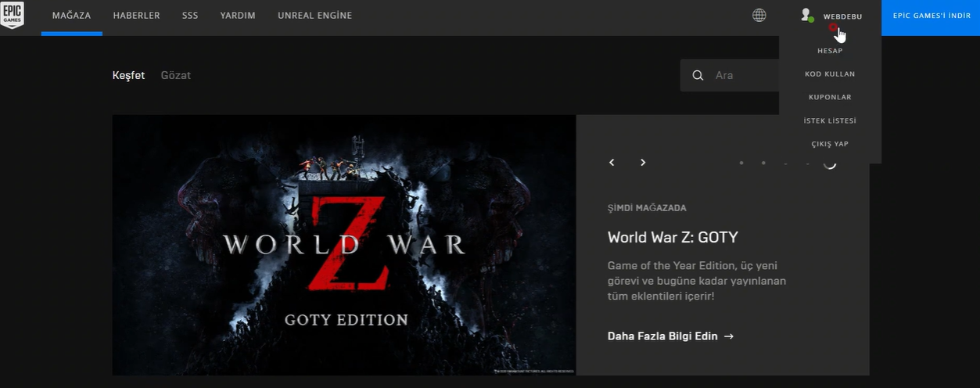The width and height of the screenshot is (980, 388).
Task: Open the WEBDEBU account dropdown
Action: 842,16
